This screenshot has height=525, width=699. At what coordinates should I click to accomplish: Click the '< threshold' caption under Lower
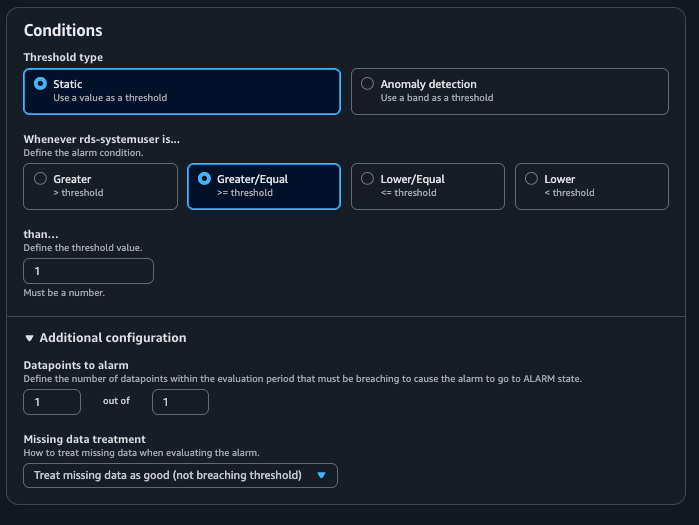569,193
